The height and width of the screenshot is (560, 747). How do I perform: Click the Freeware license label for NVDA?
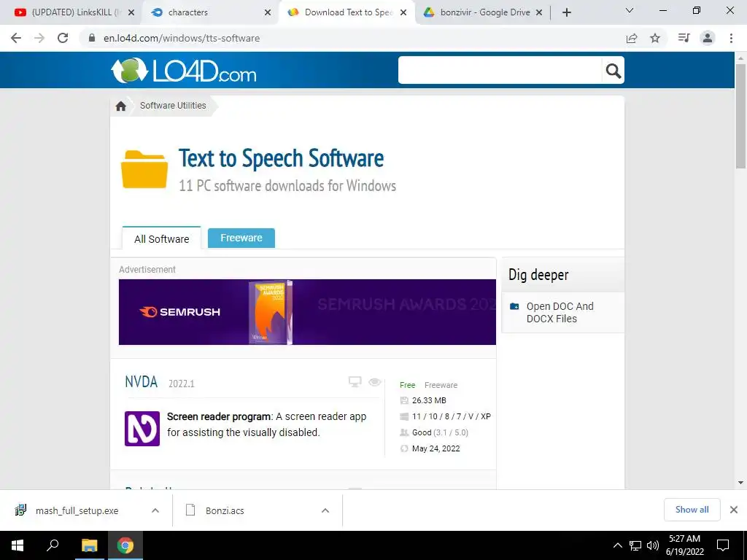(x=441, y=385)
